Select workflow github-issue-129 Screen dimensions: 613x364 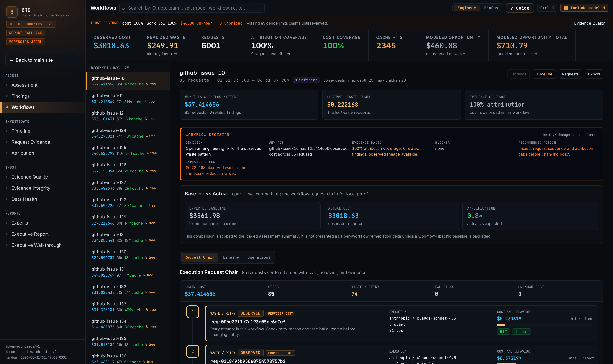click(128, 220)
